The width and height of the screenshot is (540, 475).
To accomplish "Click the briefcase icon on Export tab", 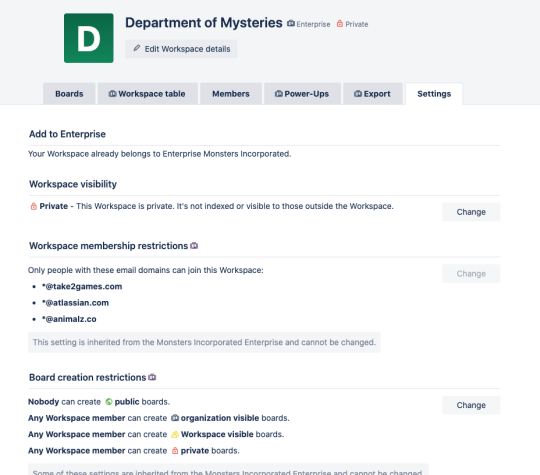I will coord(358,94).
